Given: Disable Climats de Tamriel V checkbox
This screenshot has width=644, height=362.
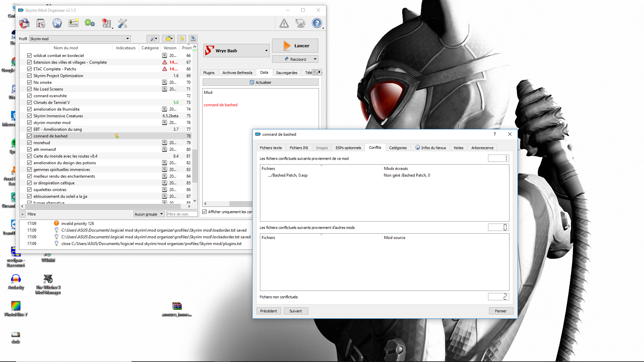Looking at the screenshot, I should 30,103.
